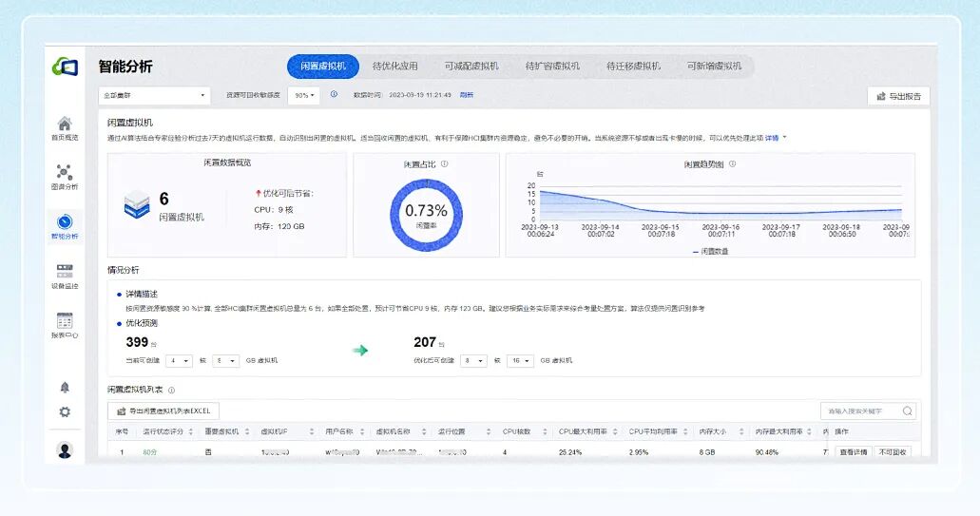Sort by 虚拟机IP column arrows

click(x=311, y=431)
